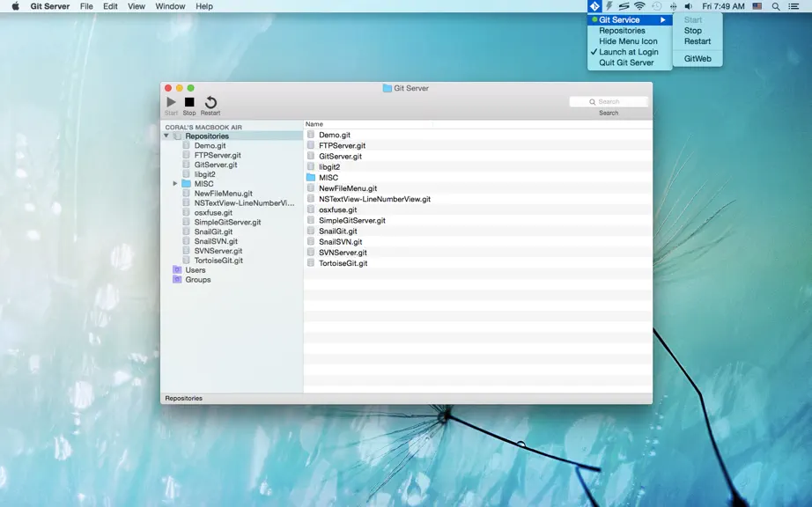Open the View menu
Screen dimensions: 812x507
pyautogui.click(x=137, y=6)
